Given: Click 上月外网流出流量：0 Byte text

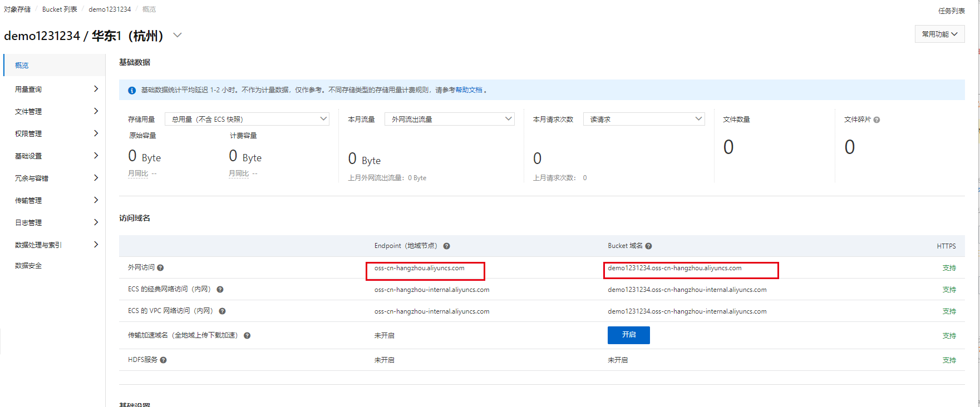Looking at the screenshot, I should pyautogui.click(x=387, y=178).
